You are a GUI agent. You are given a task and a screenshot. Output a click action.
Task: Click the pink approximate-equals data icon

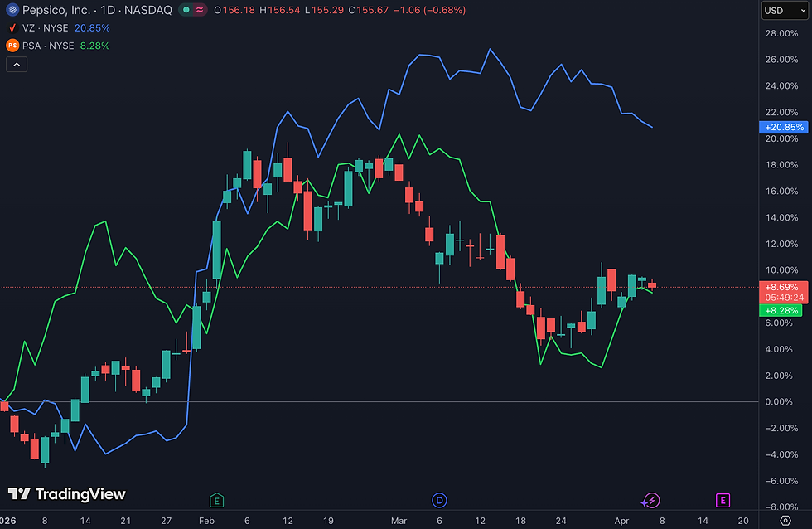point(200,10)
